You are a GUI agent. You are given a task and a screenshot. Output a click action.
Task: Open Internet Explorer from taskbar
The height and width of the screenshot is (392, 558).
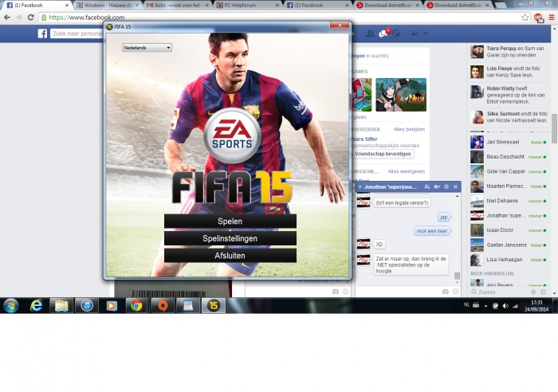(37, 306)
